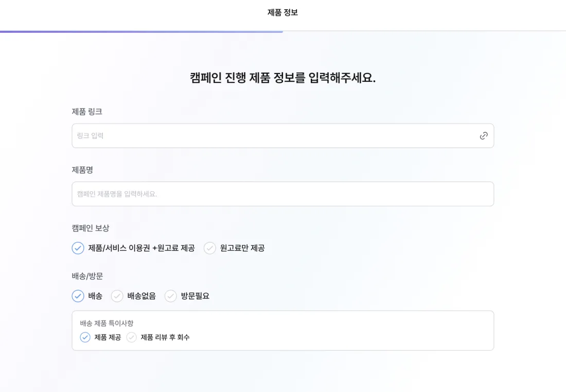Select the 방문필요 option
This screenshot has width=566, height=392.
click(187, 296)
